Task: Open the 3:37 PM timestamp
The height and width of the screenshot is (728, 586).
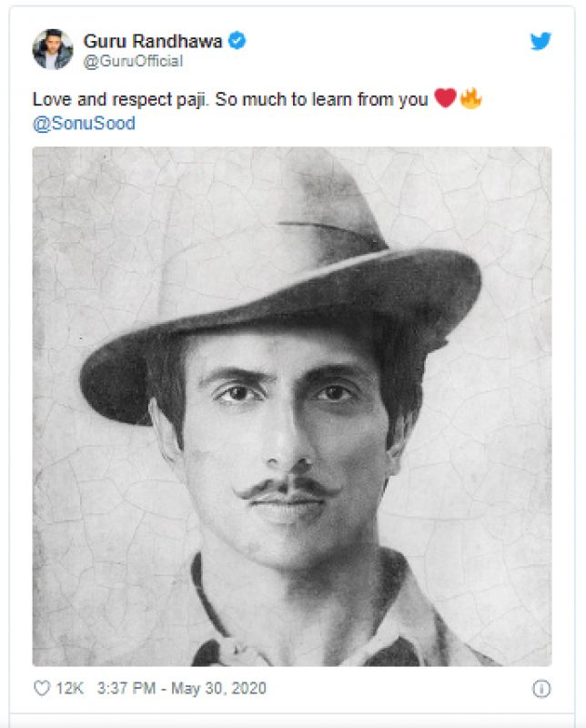Action: (125, 689)
